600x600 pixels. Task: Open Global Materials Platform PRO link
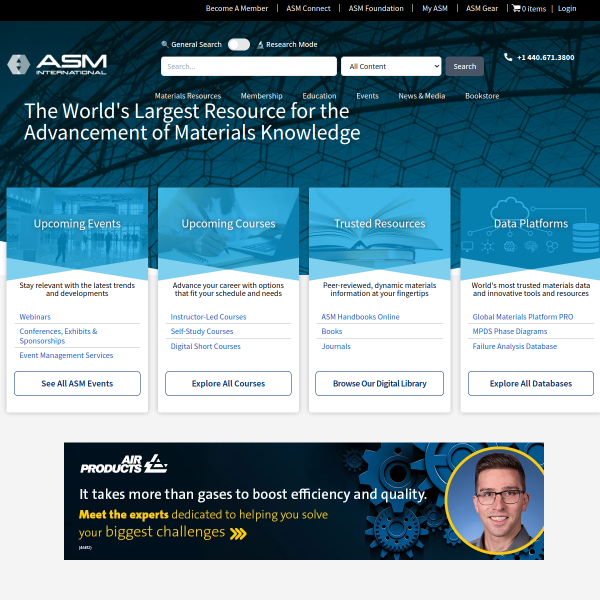[523, 317]
